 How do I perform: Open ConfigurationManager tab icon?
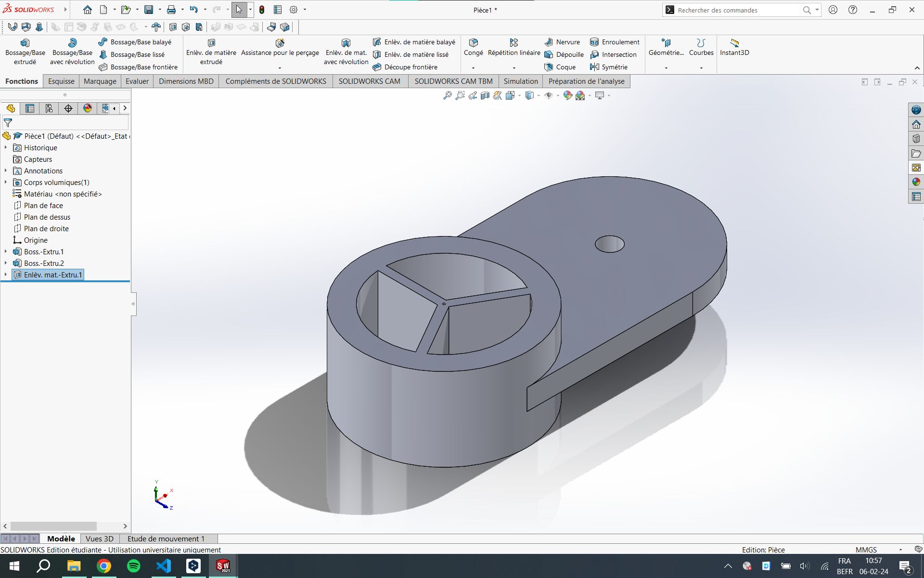point(49,108)
